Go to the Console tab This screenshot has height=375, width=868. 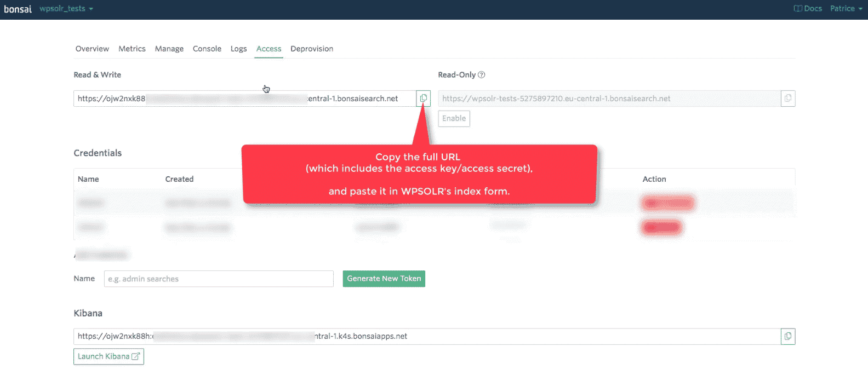[x=207, y=49]
